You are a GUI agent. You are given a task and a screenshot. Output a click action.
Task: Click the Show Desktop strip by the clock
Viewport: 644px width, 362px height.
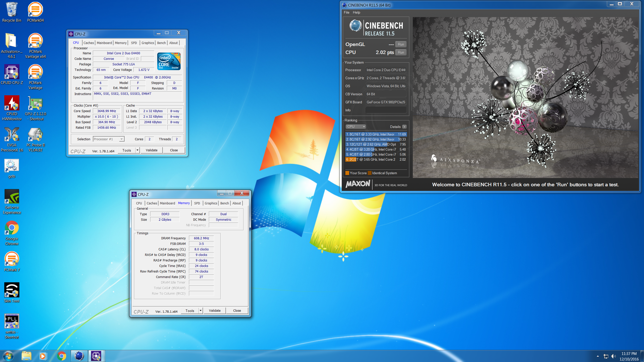click(x=642, y=356)
